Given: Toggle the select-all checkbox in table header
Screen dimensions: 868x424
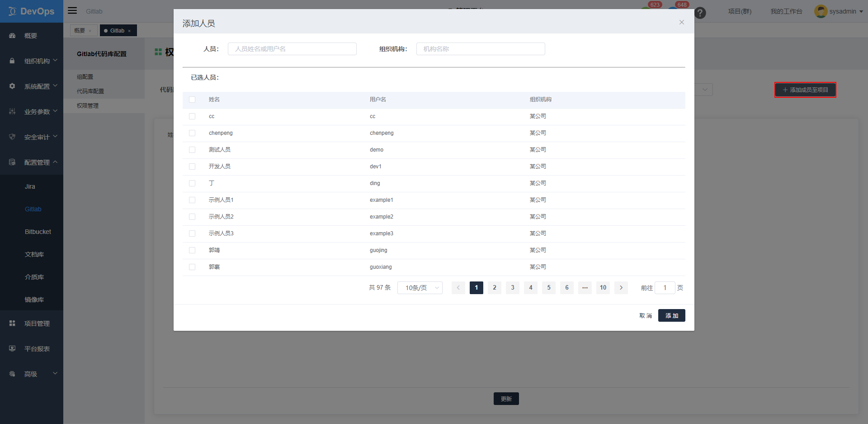Looking at the screenshot, I should point(192,100).
